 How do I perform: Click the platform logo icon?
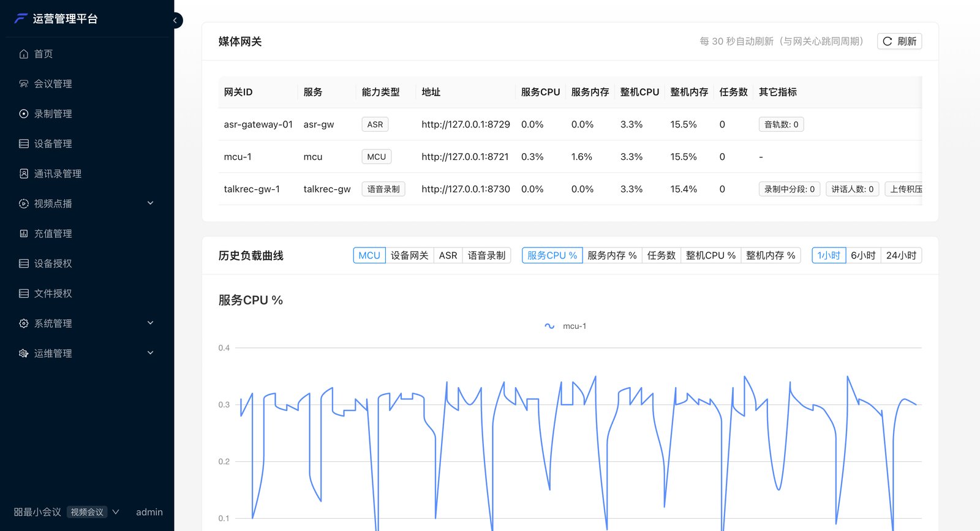coord(21,19)
